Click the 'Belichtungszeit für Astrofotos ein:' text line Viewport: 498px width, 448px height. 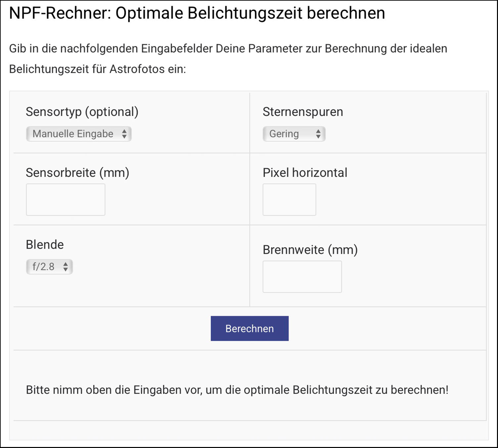pyautogui.click(x=97, y=69)
